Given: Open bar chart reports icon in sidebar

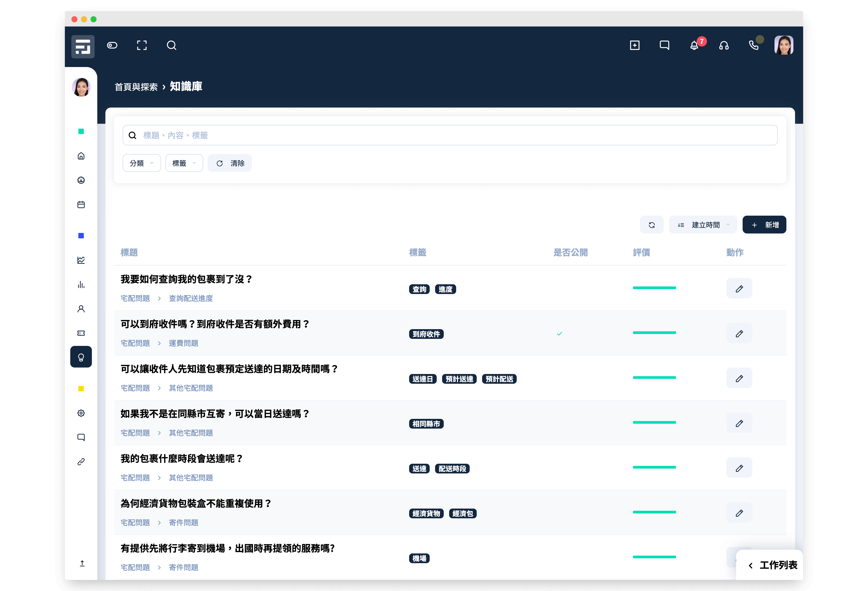Looking at the screenshot, I should [x=81, y=285].
